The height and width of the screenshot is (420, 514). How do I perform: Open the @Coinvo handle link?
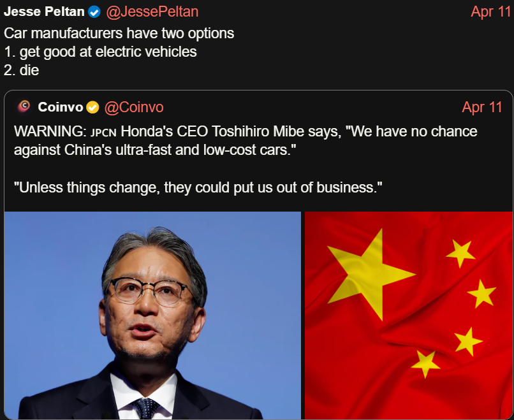[134, 107]
